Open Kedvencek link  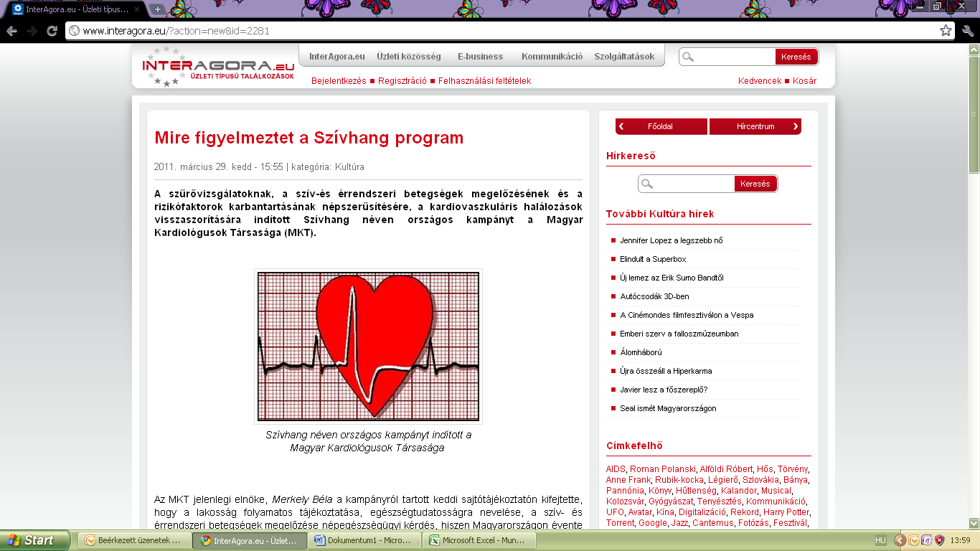point(760,81)
